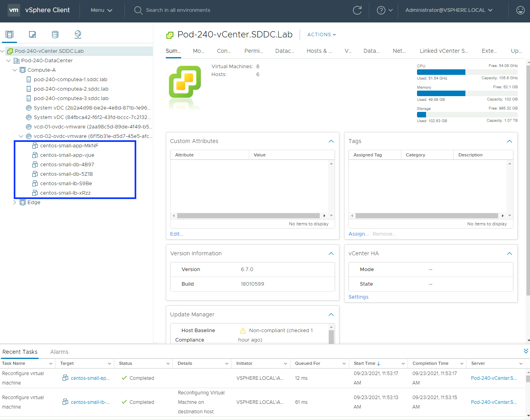Open the Actions dropdown menu

point(321,35)
